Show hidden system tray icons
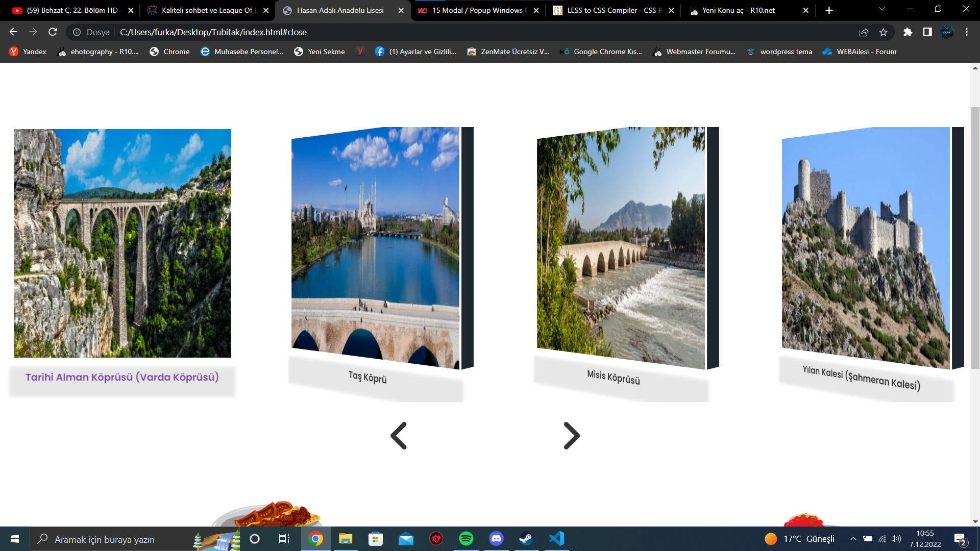The width and height of the screenshot is (980, 551). click(x=853, y=539)
